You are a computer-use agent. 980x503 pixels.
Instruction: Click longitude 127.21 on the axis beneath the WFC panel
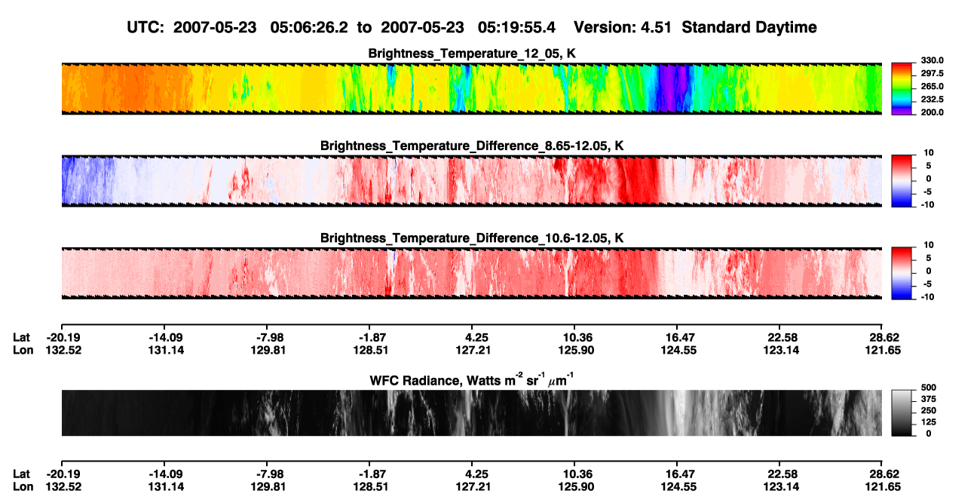tap(472, 486)
